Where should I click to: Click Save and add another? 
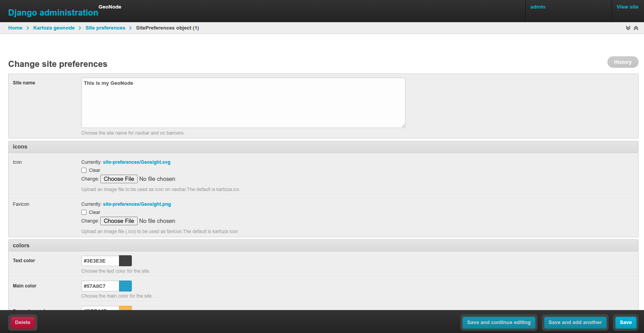click(x=575, y=322)
